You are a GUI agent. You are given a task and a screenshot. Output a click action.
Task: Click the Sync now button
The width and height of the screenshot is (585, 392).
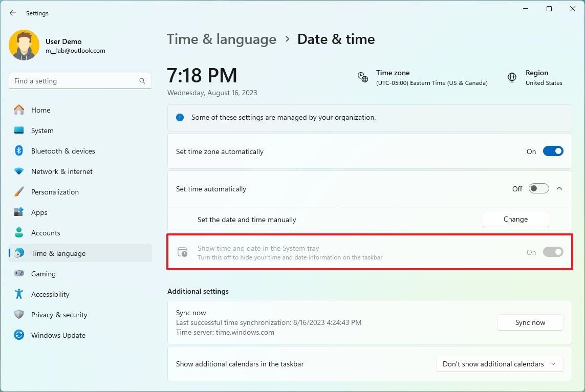(x=530, y=322)
